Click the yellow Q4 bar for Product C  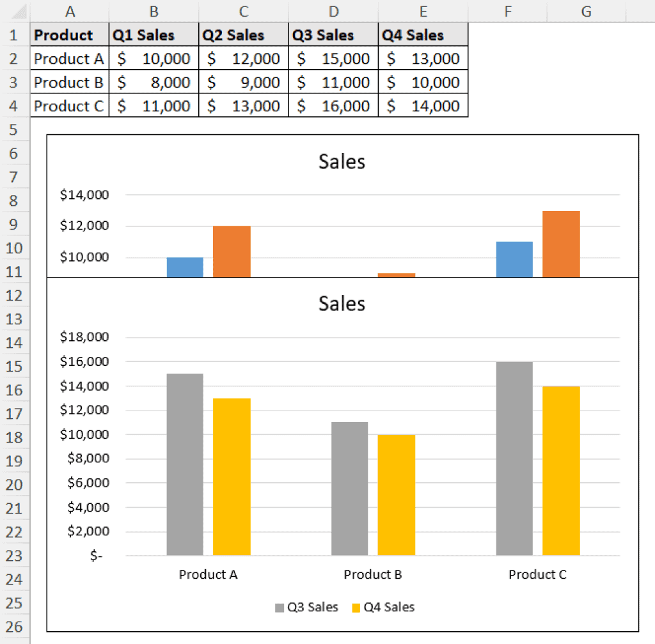click(x=561, y=467)
